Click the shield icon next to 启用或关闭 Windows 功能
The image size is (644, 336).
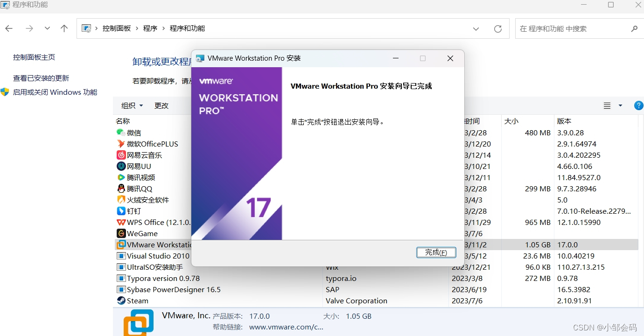click(5, 92)
